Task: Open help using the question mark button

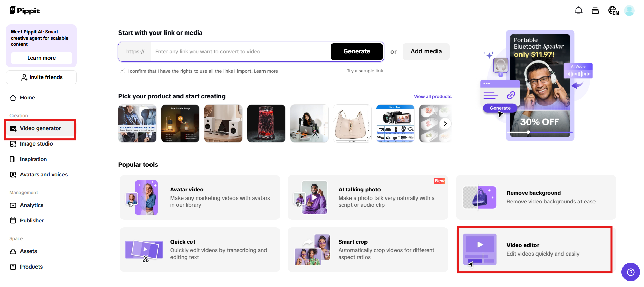Action: [631, 272]
